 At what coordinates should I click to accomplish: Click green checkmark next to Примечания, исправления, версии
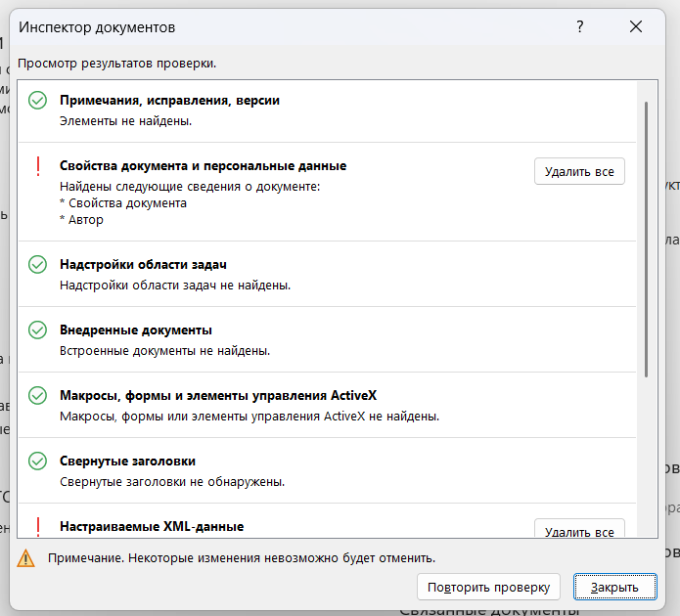coord(38,100)
